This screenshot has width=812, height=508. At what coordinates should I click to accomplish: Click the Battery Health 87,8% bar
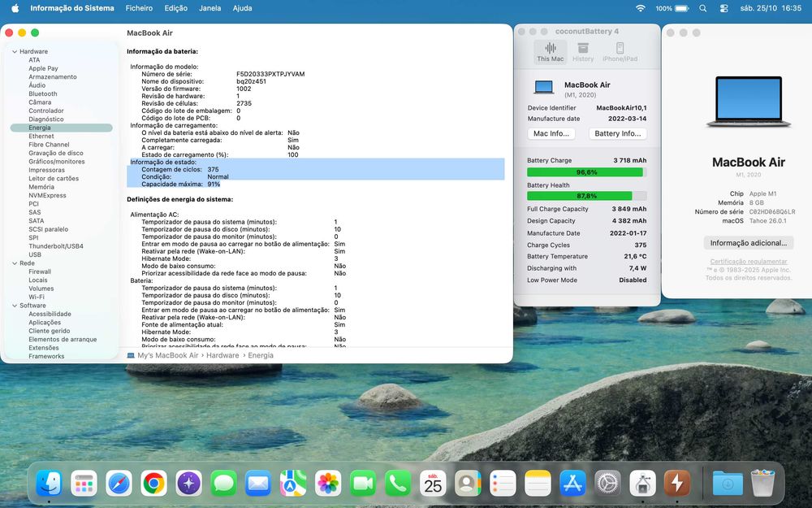[x=587, y=196]
